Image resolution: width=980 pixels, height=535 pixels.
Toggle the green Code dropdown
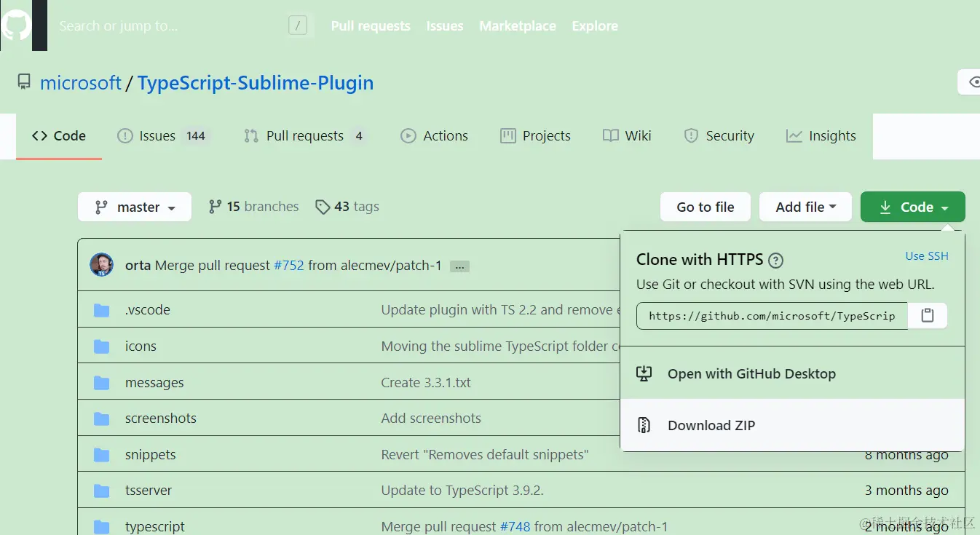[x=912, y=207]
